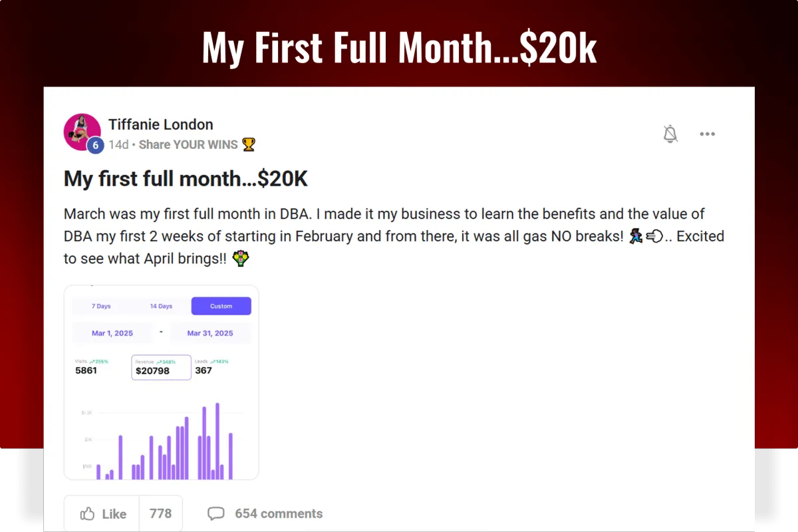Screen dimensions: 798x532
Task: Click the level 6 badge on avatar
Action: click(96, 145)
